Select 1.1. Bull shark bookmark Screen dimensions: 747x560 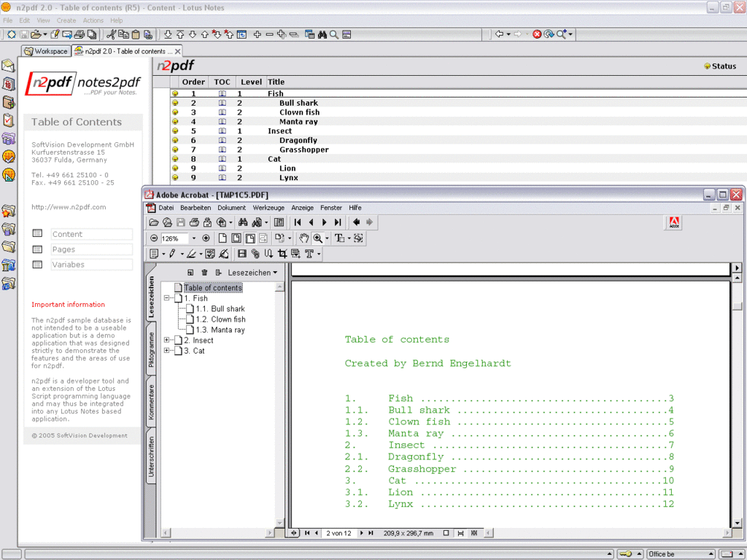click(220, 308)
